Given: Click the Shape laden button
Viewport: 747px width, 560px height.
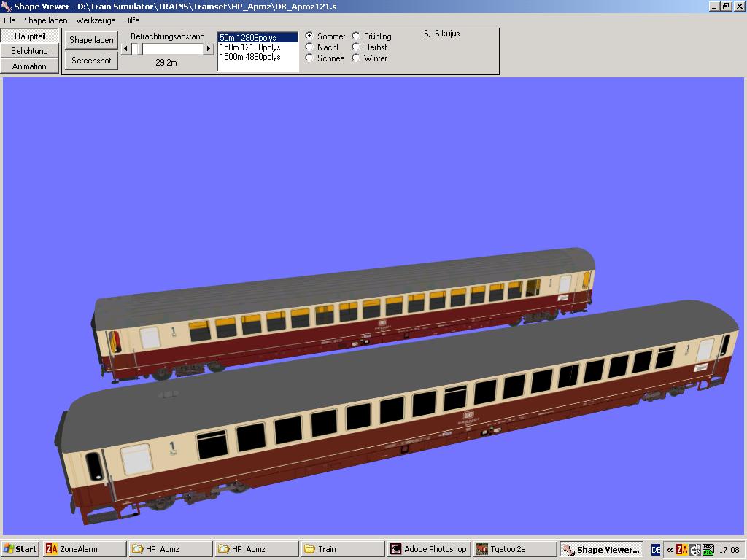Looking at the screenshot, I should tap(91, 40).
